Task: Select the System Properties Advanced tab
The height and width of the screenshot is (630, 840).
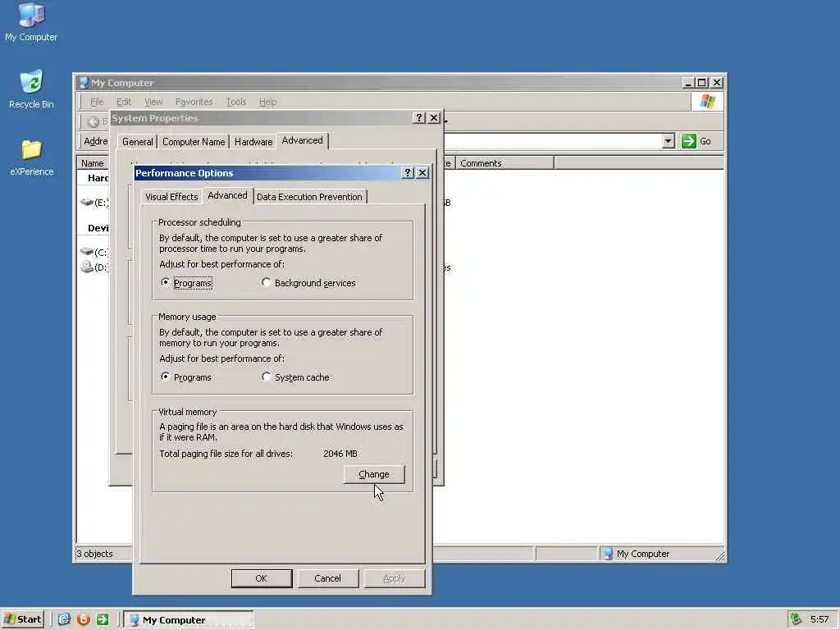Action: coord(302,140)
